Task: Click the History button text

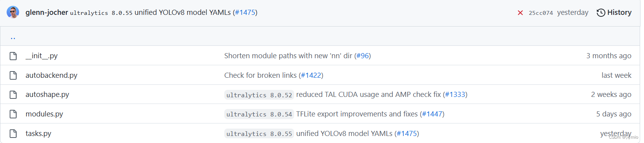Action: [619, 13]
